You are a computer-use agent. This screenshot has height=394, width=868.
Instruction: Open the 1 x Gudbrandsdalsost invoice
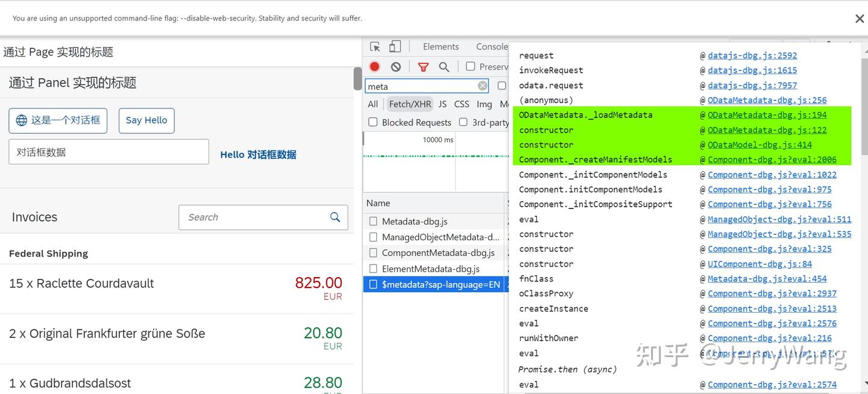coord(177,380)
